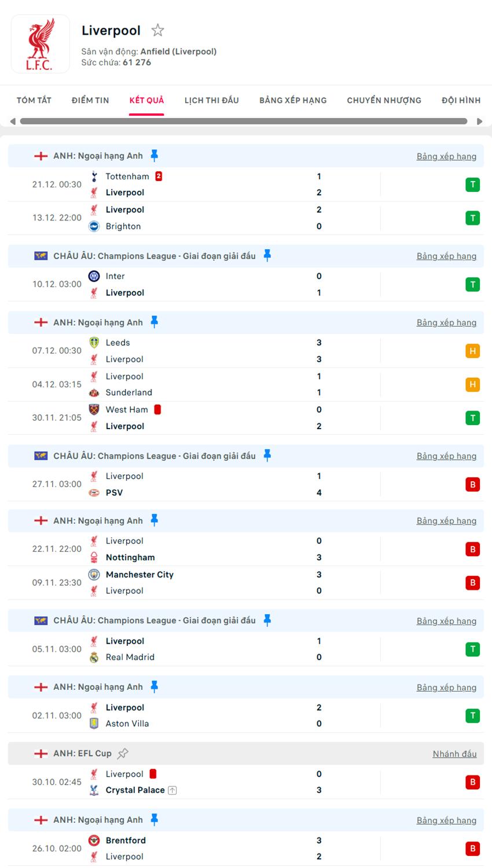This screenshot has width=492, height=868.
Task: Open BẢNG XẾP HẠNG tab
Action: pos(293,101)
